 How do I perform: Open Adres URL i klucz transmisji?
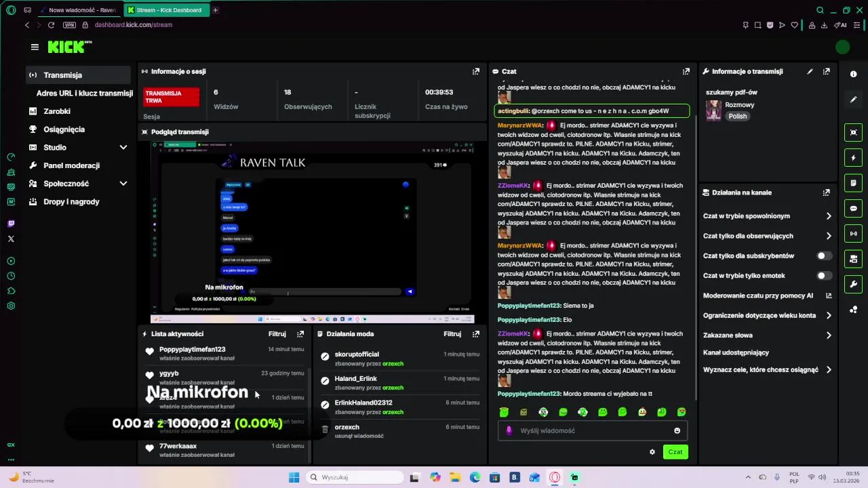point(84,93)
